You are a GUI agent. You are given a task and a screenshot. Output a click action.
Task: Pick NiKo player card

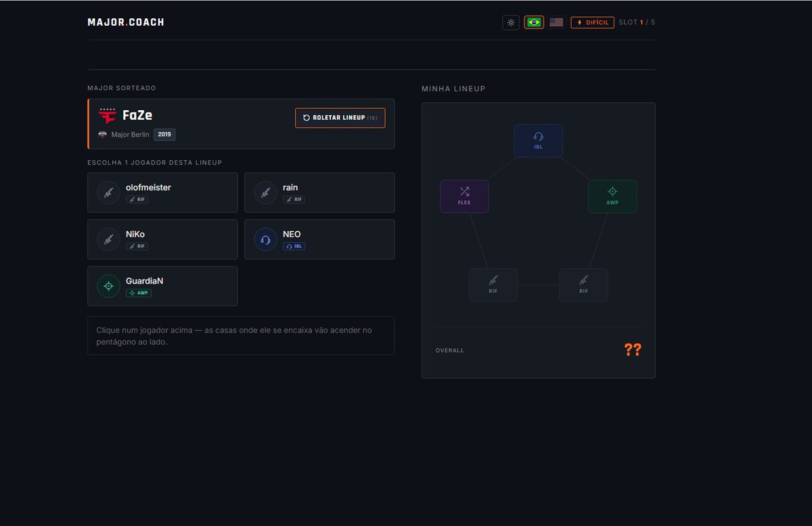[162, 239]
